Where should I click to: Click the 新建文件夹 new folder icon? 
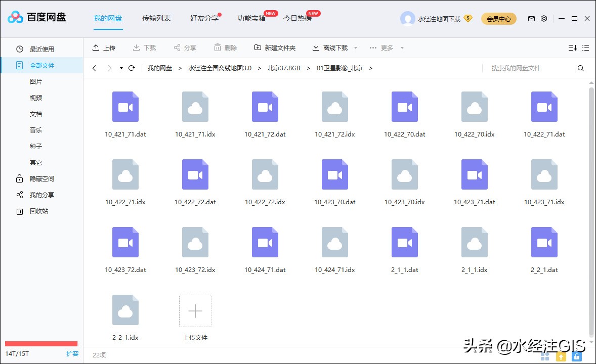click(x=259, y=48)
